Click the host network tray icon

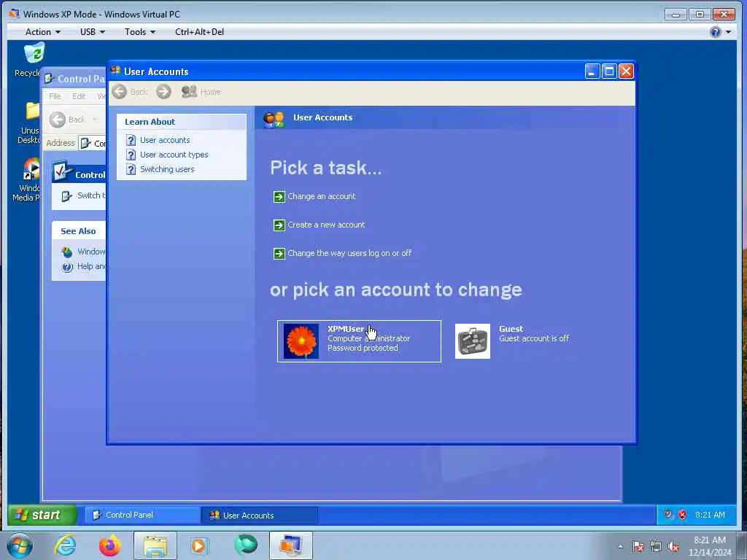point(656,547)
